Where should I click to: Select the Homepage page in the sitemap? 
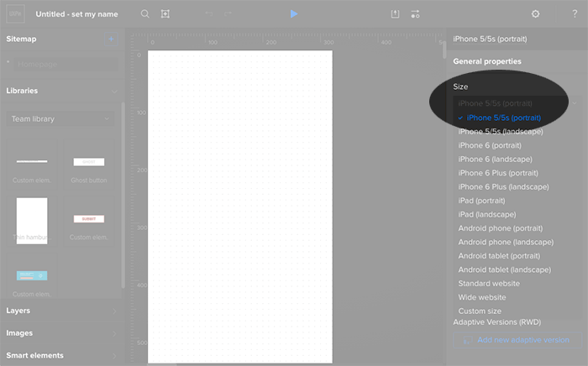click(66, 64)
